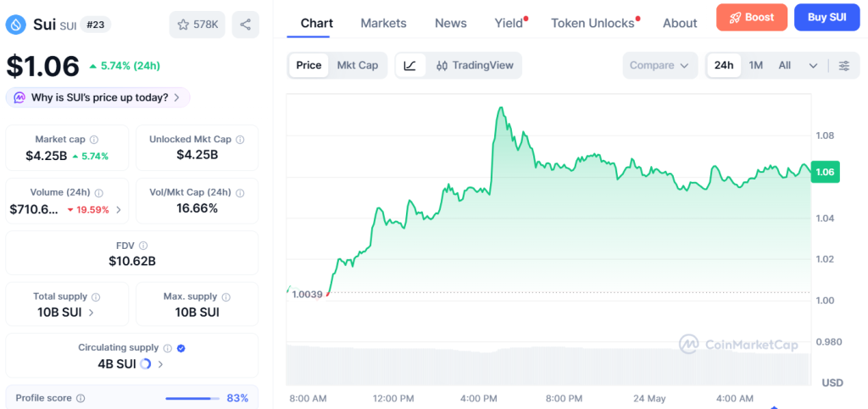Click the 24 May date axis label
This screenshot has width=868, height=409.
[649, 398]
